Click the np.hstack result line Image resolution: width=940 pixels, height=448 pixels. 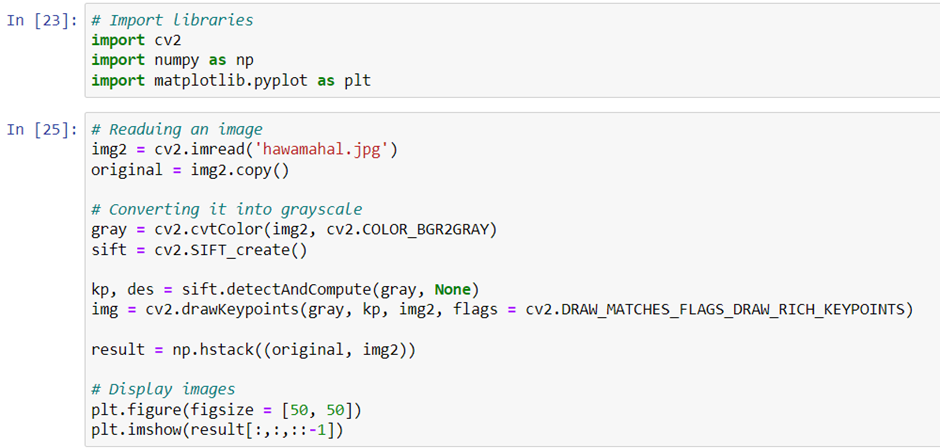click(253, 350)
